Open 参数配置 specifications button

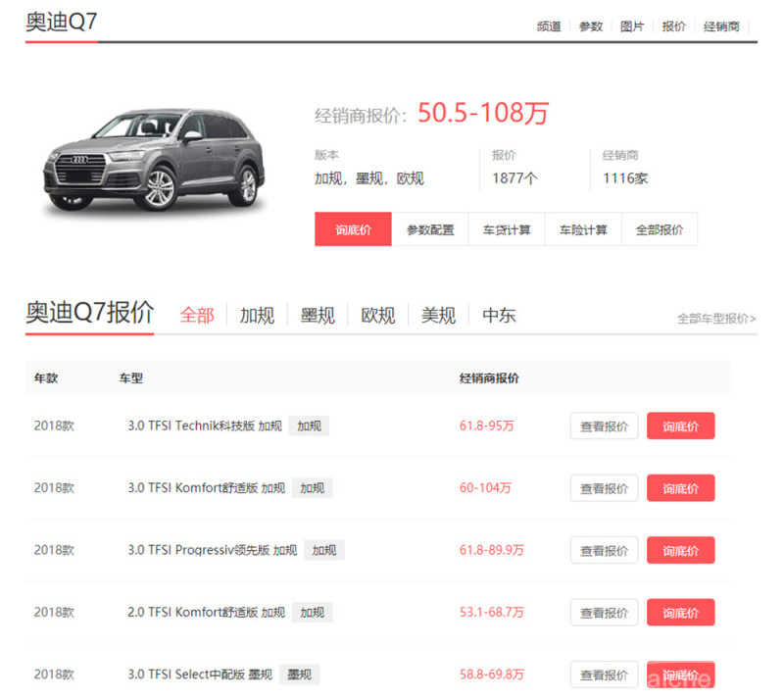430,229
